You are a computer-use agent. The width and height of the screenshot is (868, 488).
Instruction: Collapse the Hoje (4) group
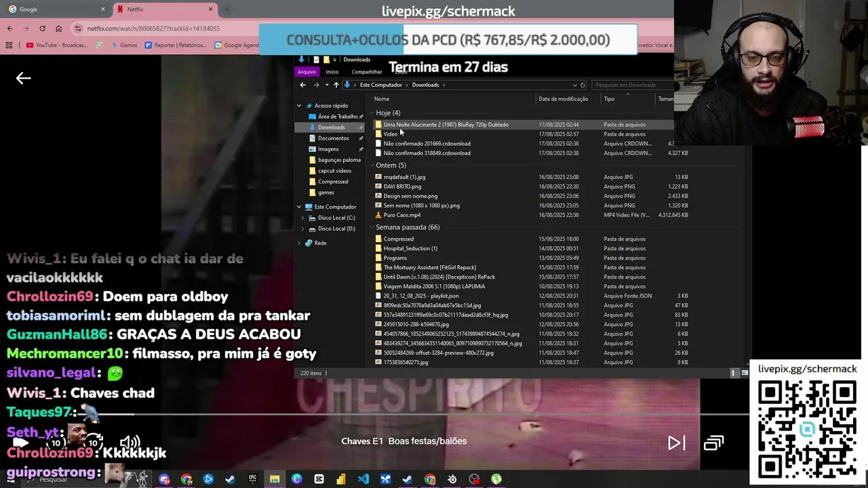372,113
